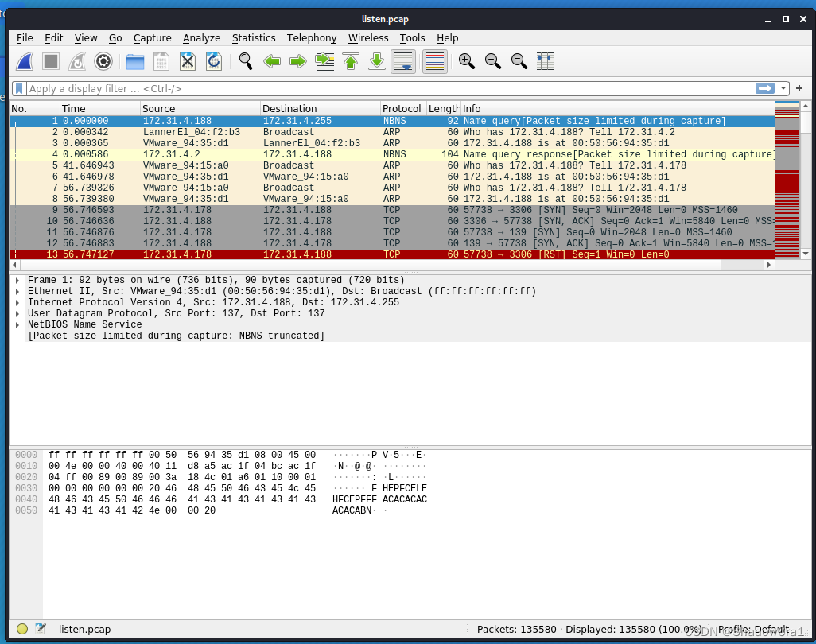Apply the display filter arrow button
The image size is (816, 644).
[765, 88]
